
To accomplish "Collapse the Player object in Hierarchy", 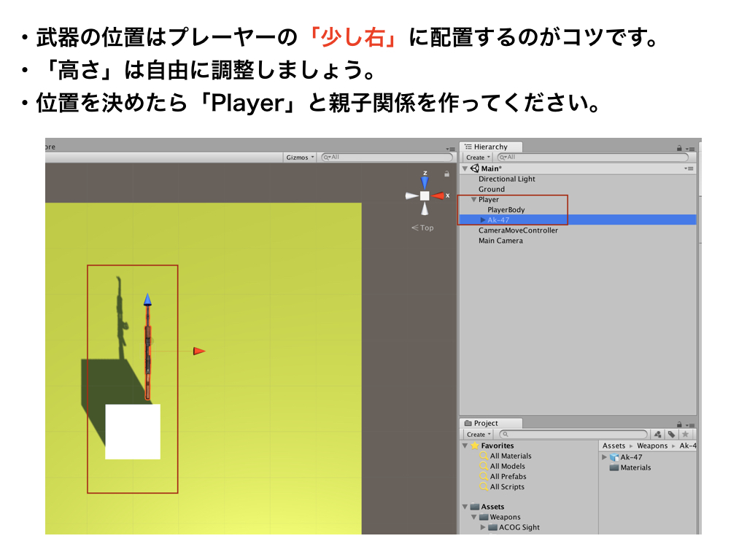I will pos(473,200).
